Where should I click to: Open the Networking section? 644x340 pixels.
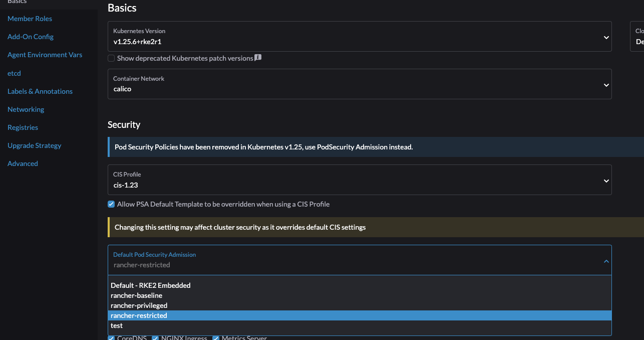click(26, 109)
